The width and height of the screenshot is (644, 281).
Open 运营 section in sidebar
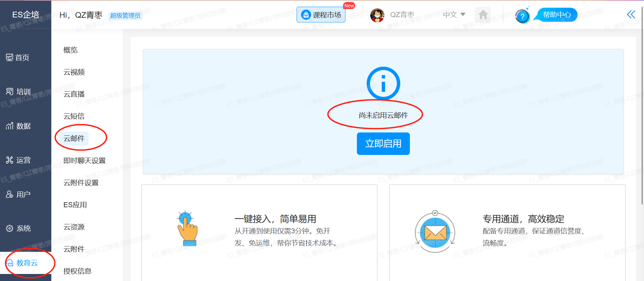click(19, 160)
